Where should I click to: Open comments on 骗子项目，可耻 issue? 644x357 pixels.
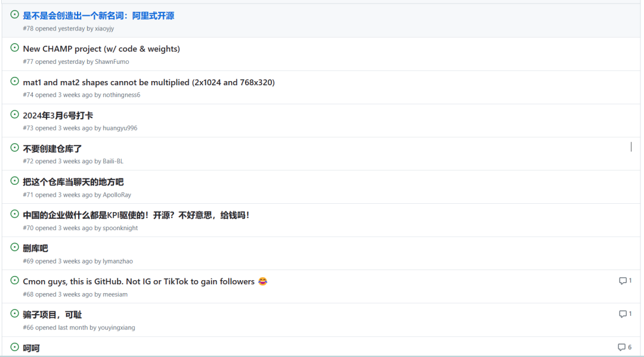tap(625, 314)
